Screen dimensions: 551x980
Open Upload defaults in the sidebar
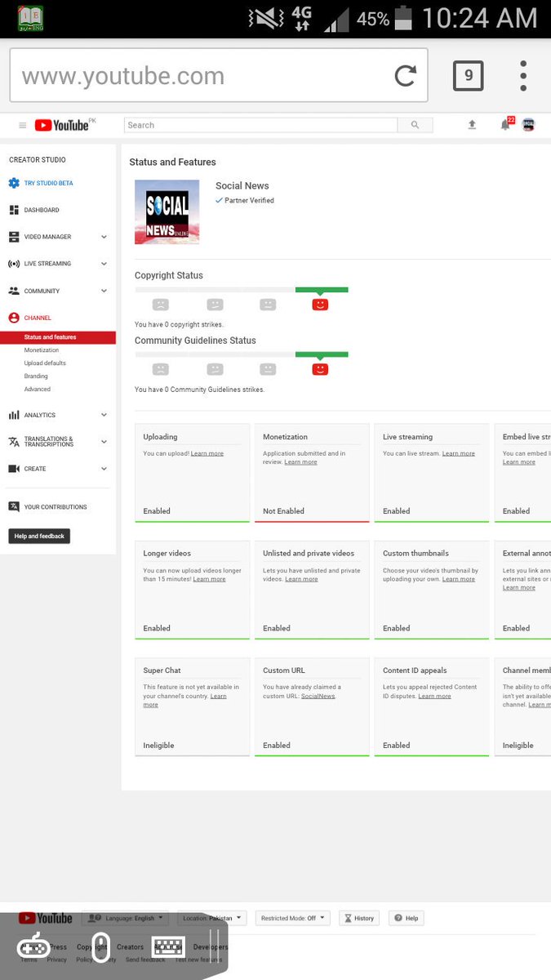[x=45, y=363]
